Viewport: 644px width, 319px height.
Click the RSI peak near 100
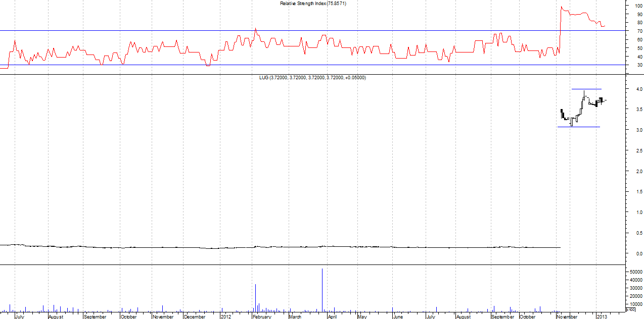tap(562, 7)
